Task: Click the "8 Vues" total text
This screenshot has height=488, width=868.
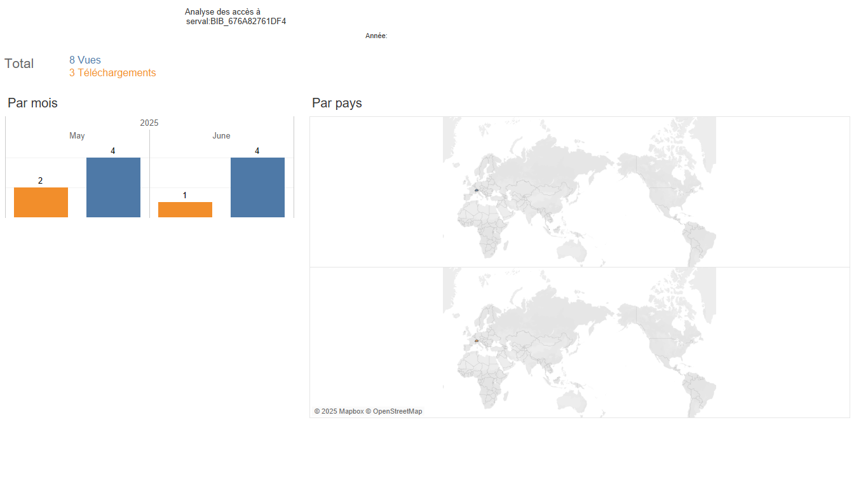Action: (x=85, y=60)
